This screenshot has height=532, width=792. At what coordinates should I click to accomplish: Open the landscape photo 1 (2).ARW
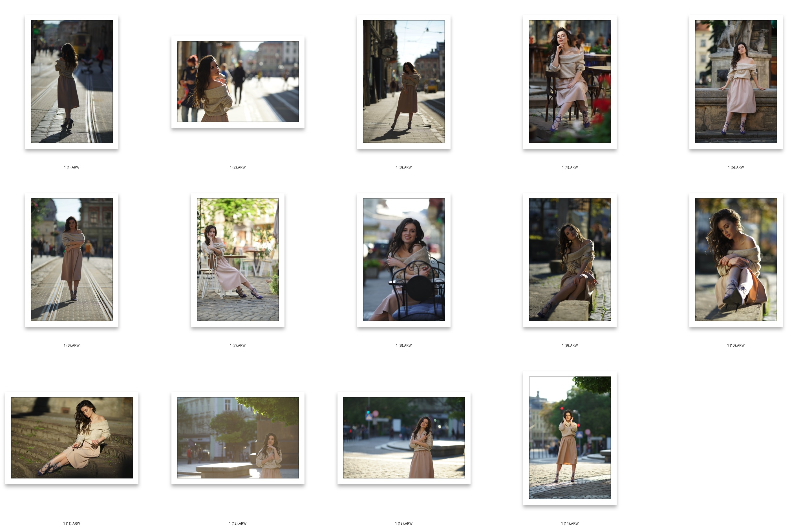tap(238, 81)
